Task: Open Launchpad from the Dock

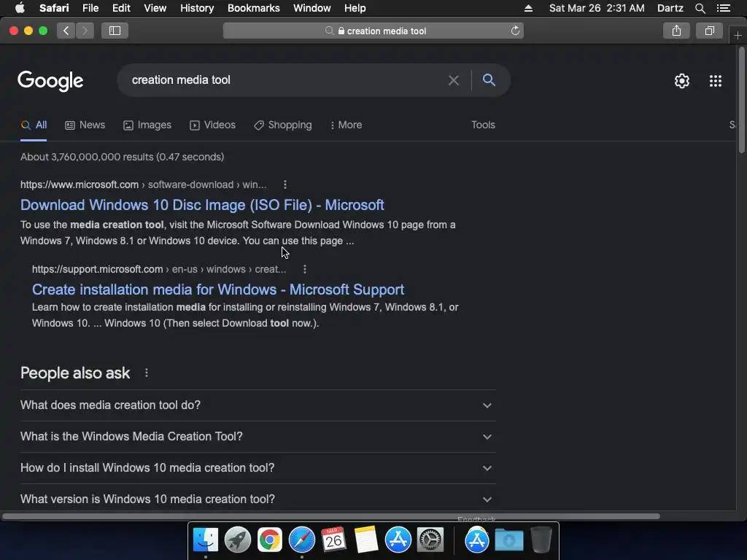Action: pos(237,540)
